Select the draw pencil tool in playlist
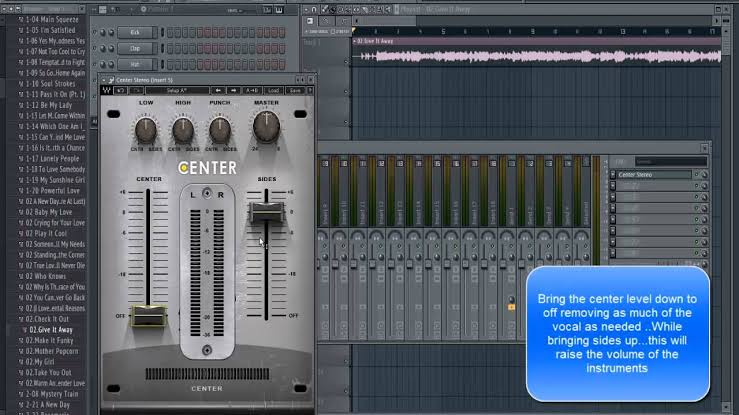The image size is (739, 415). [x=325, y=9]
